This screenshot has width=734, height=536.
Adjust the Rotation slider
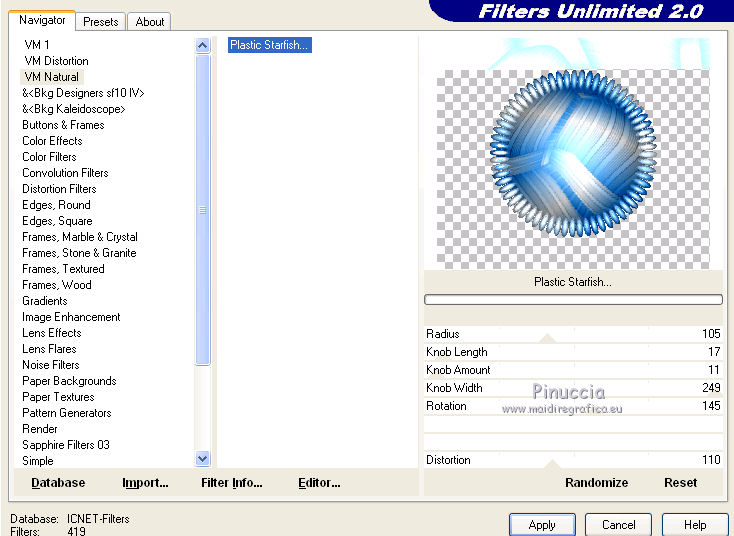(573, 405)
